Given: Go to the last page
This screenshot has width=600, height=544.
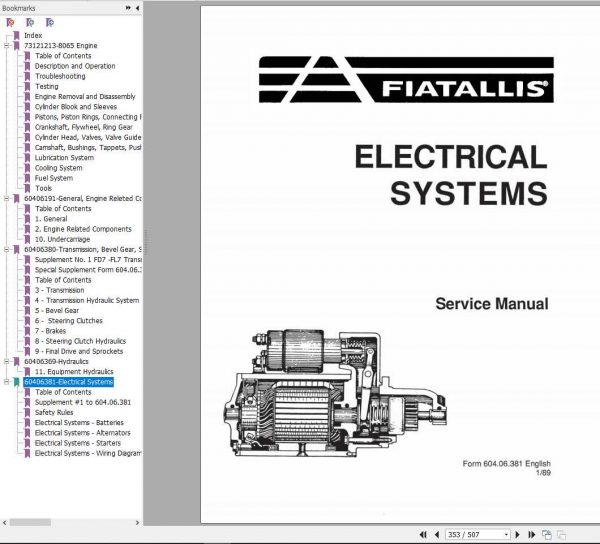Looking at the screenshot, I should (x=532, y=534).
